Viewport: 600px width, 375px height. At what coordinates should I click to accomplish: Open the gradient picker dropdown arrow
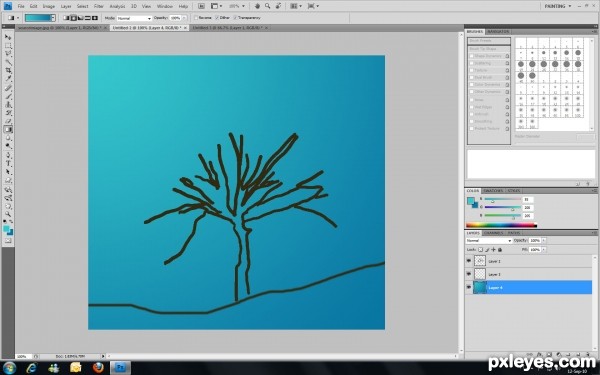tap(53, 18)
